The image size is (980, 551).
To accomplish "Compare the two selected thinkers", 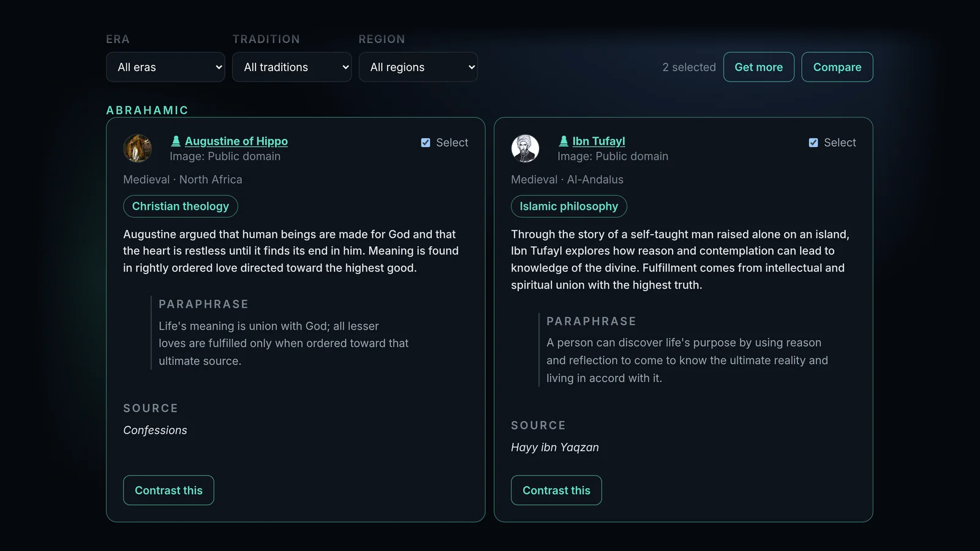I will (x=837, y=67).
